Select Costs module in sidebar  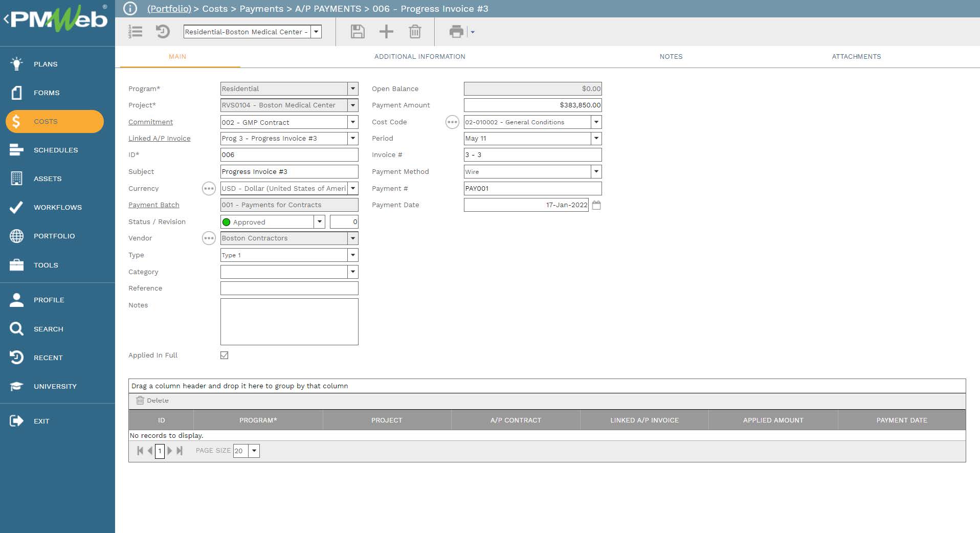point(55,121)
